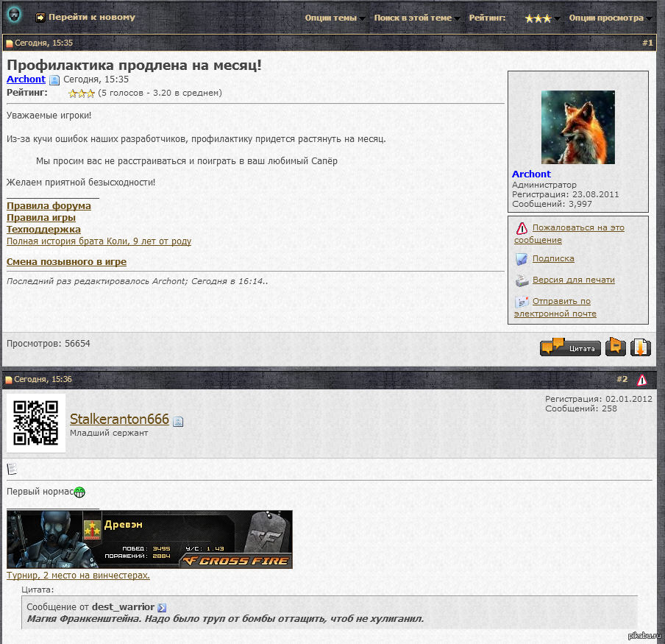This screenshot has height=644, width=665.
Task: Click the quick reply icon with orange arrow
Action: point(641,347)
